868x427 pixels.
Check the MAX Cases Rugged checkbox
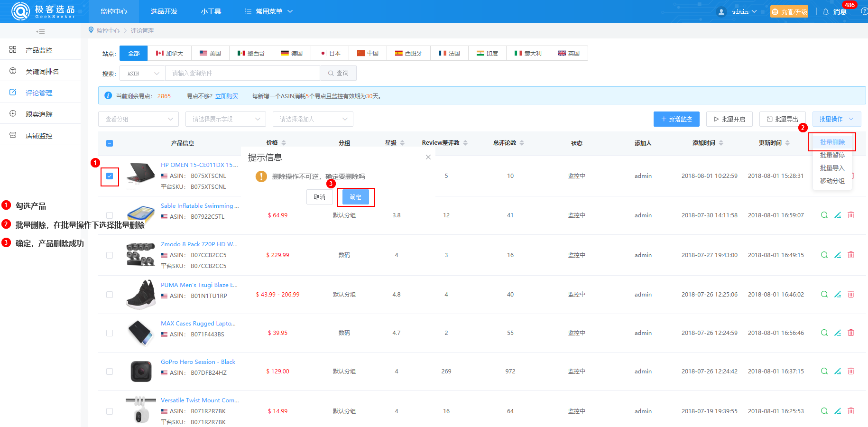(x=110, y=333)
